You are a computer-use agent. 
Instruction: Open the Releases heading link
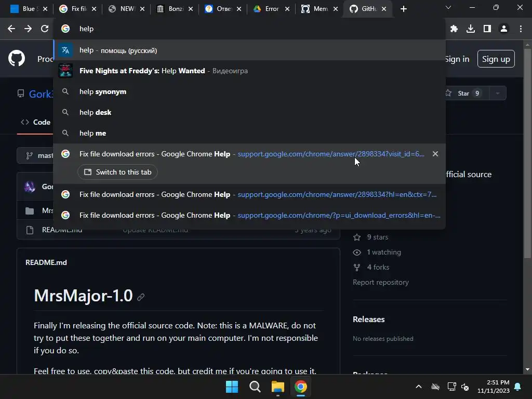click(x=368, y=320)
